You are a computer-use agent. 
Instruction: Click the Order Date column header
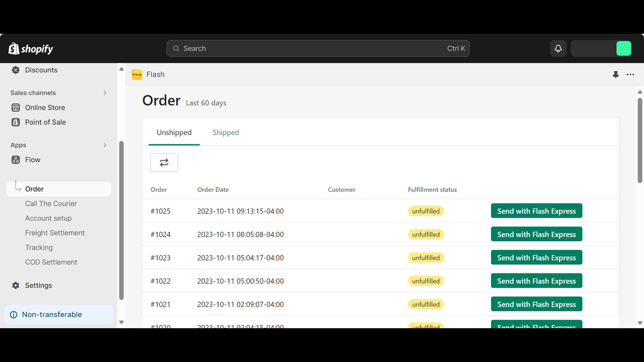(213, 189)
